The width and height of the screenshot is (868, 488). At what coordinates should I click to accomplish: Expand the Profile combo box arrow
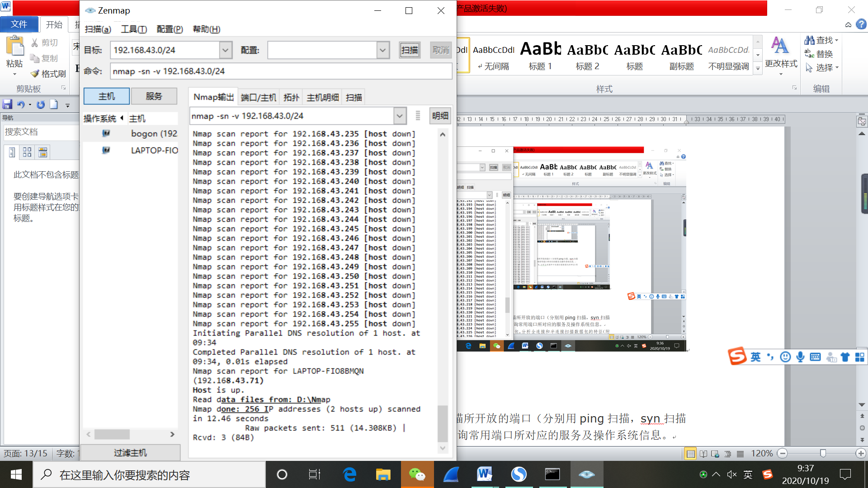click(382, 50)
